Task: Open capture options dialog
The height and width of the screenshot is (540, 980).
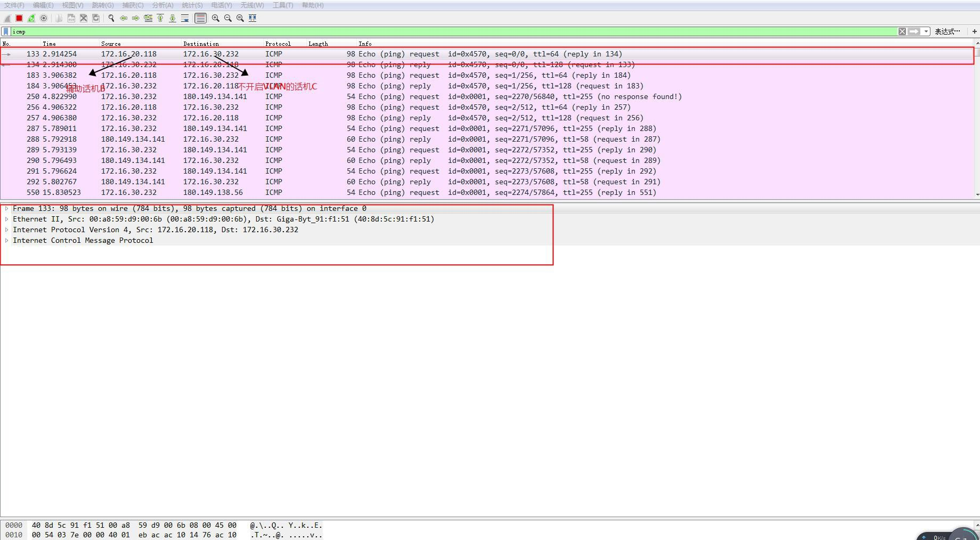Action: 44,18
